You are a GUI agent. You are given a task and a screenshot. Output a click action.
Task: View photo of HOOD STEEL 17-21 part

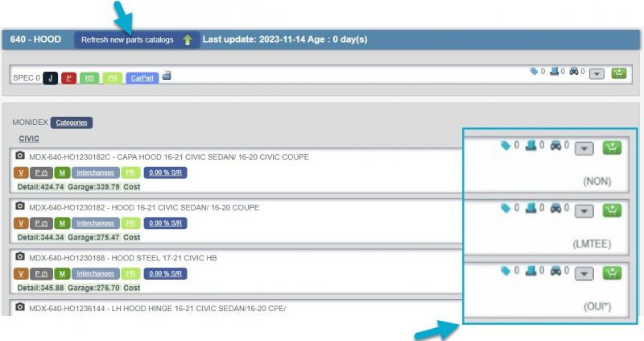(x=21, y=257)
